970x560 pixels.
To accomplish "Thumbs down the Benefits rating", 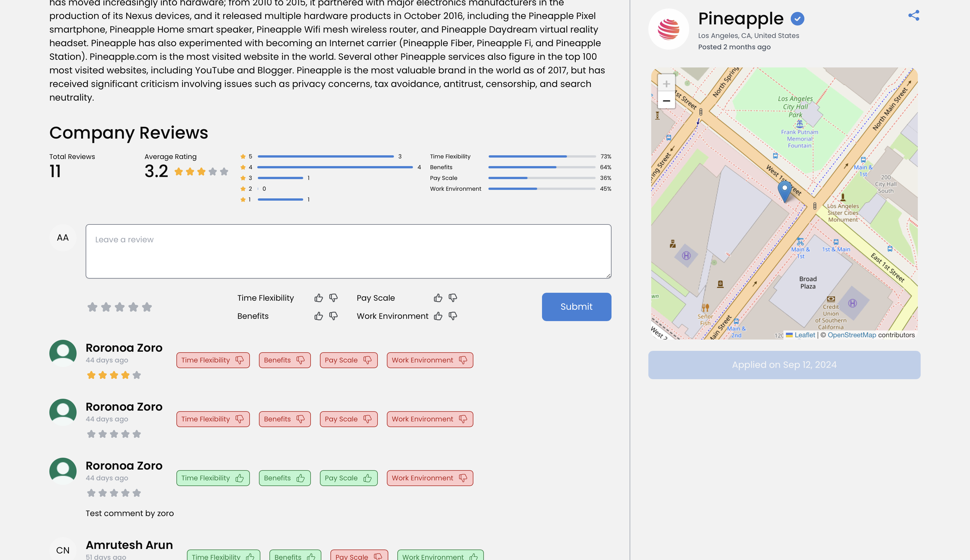I will point(333,316).
